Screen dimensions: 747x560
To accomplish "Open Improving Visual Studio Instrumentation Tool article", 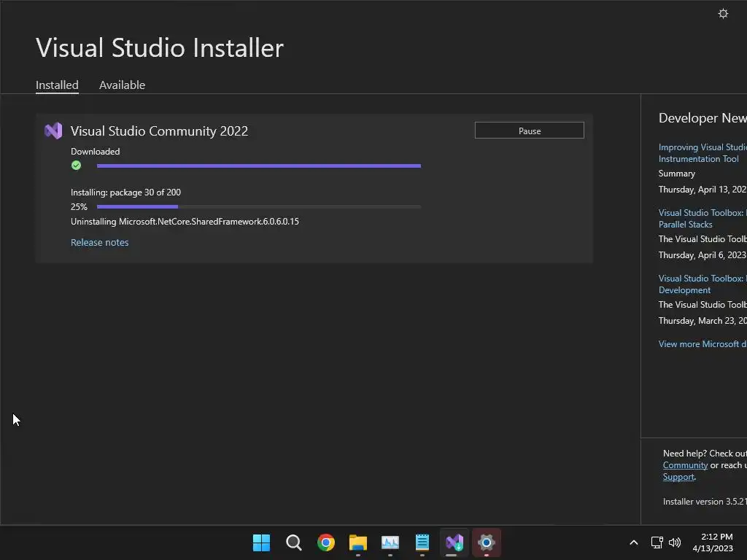I will pyautogui.click(x=703, y=153).
